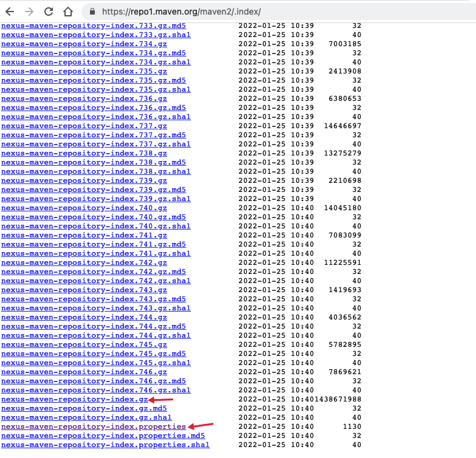Download nexus-maven-repository-index.735.gz
The image size is (476, 458).
click(x=84, y=71)
